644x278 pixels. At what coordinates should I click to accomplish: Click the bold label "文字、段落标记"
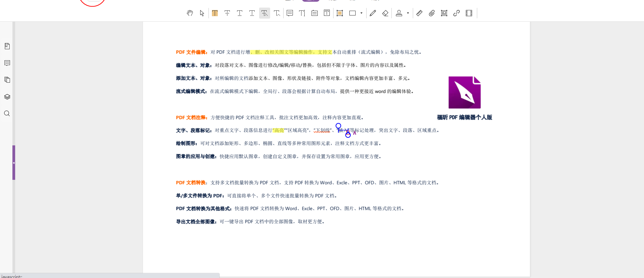(x=193, y=131)
